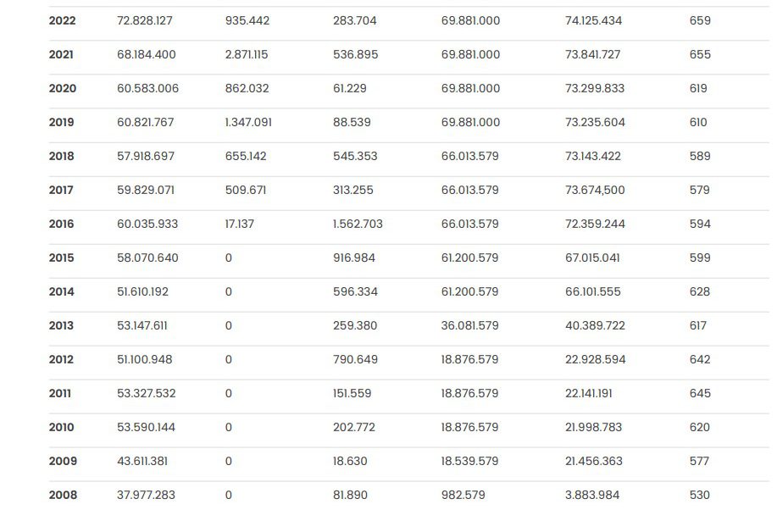777x532 pixels.
Task: Click the 2014 year label
Action: pyautogui.click(x=61, y=291)
